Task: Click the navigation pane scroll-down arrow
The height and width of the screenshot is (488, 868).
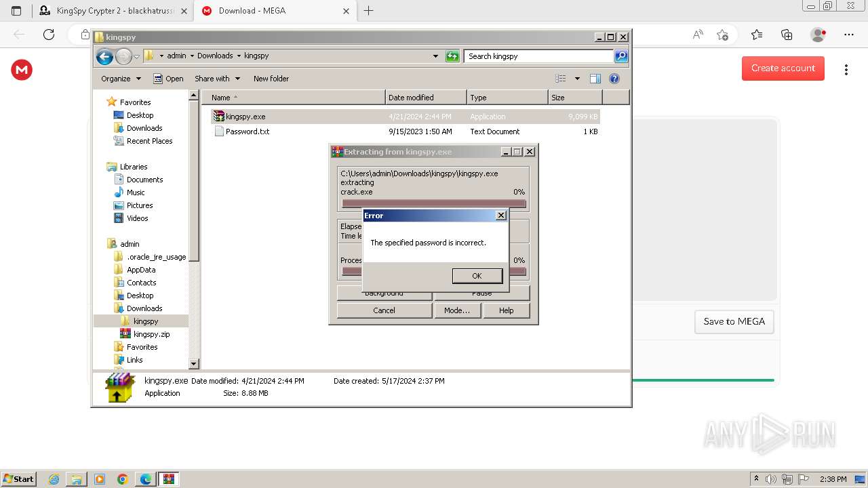Action: (194, 364)
